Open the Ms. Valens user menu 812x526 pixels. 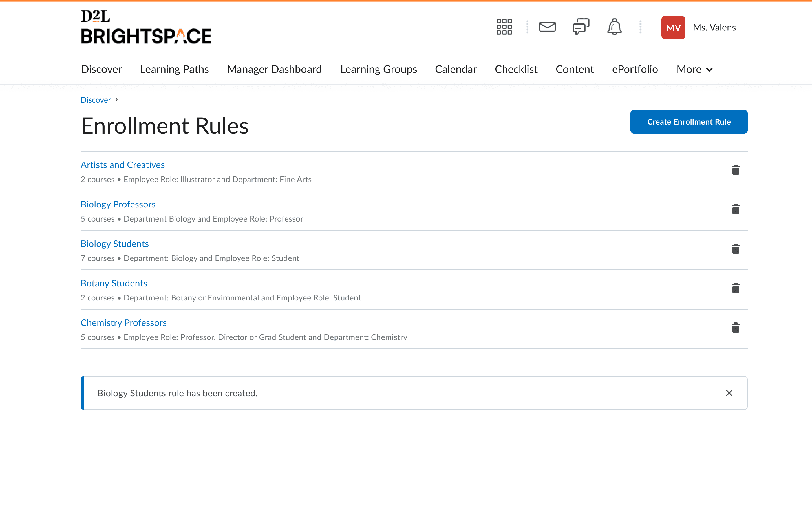(x=714, y=27)
